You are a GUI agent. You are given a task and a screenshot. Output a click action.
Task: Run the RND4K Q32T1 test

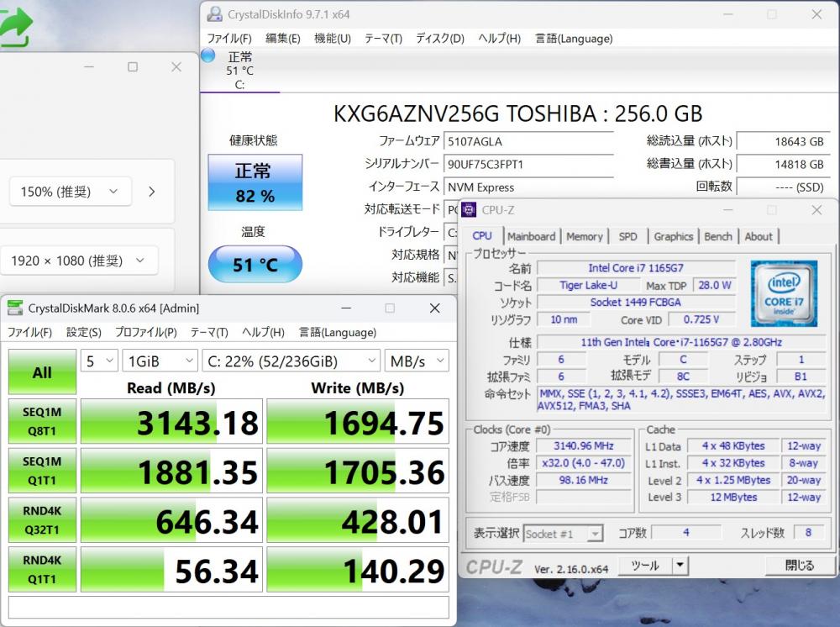[42, 519]
